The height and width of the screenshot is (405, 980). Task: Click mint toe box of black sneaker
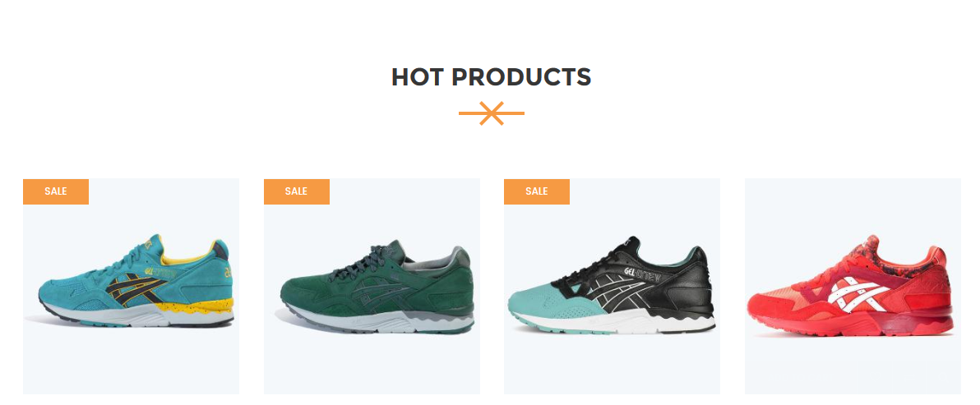(x=538, y=301)
